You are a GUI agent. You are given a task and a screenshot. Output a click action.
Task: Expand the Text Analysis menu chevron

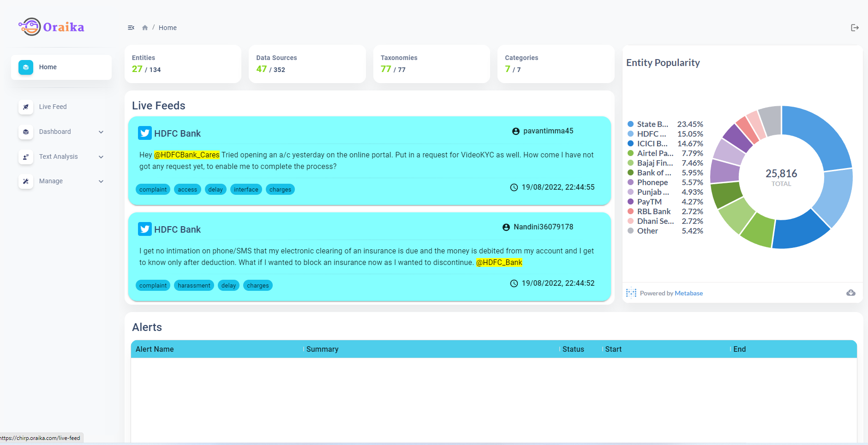pos(101,157)
